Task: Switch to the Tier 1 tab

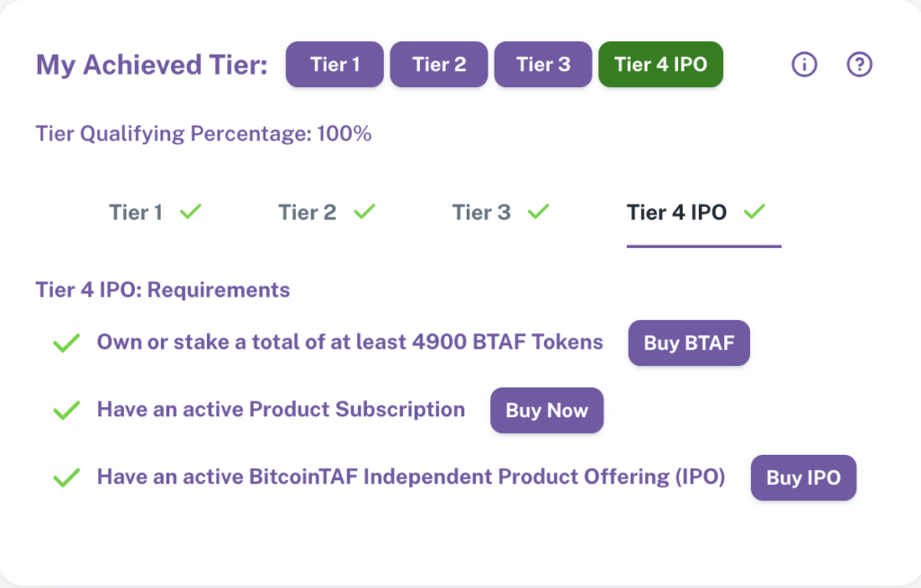Action: coord(155,213)
